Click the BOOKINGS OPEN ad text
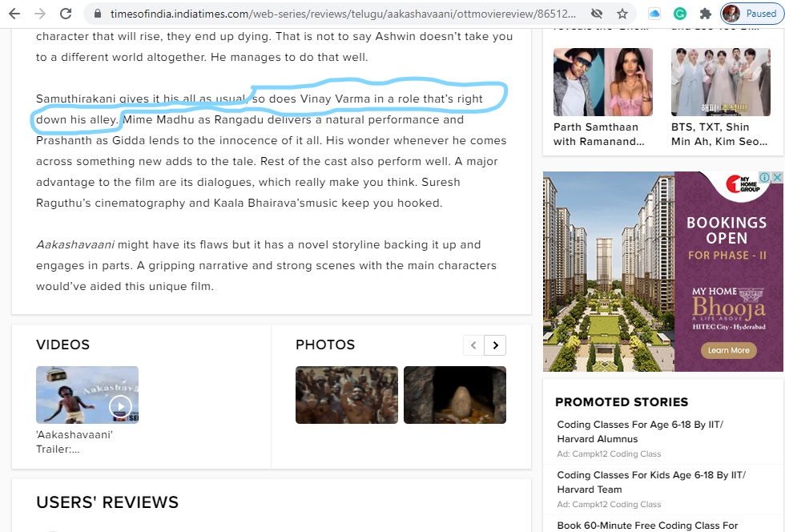The width and height of the screenshot is (785, 532). [x=727, y=230]
